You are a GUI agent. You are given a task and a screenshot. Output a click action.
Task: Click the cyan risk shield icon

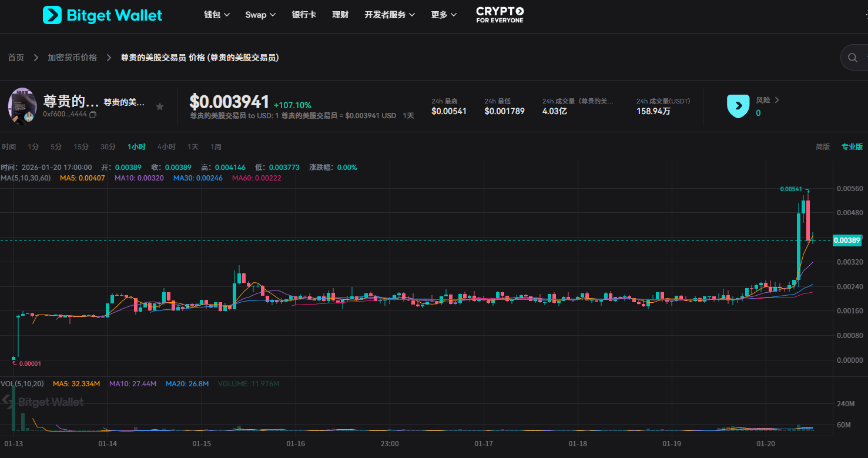tap(738, 106)
